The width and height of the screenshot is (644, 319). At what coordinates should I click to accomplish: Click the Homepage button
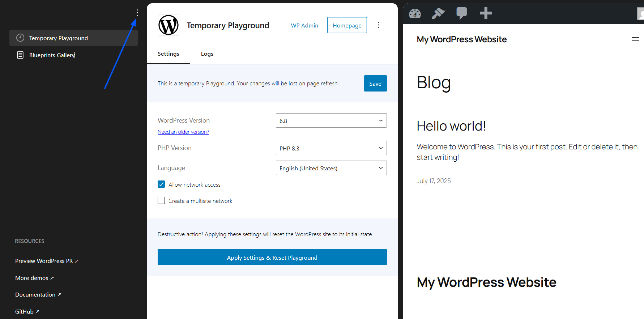click(347, 25)
